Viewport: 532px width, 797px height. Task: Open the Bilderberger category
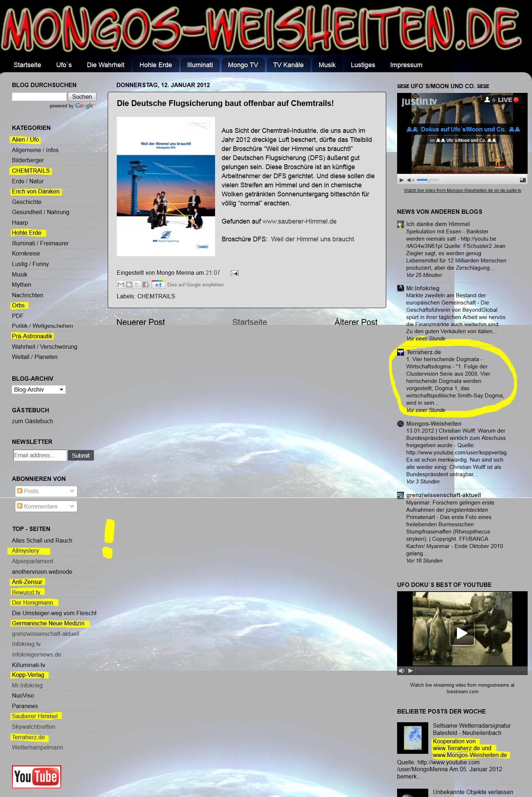[x=28, y=160]
